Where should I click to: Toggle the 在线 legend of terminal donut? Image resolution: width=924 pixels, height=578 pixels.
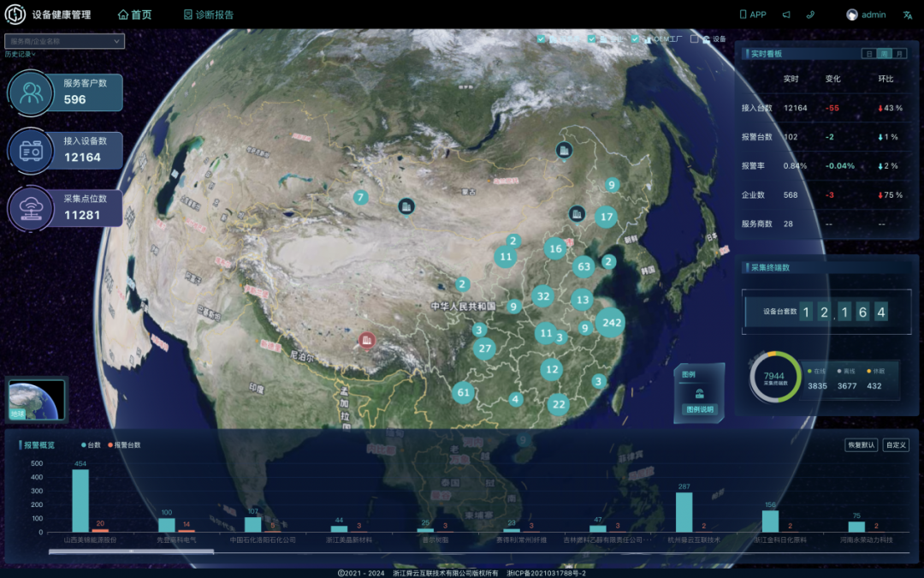point(817,371)
